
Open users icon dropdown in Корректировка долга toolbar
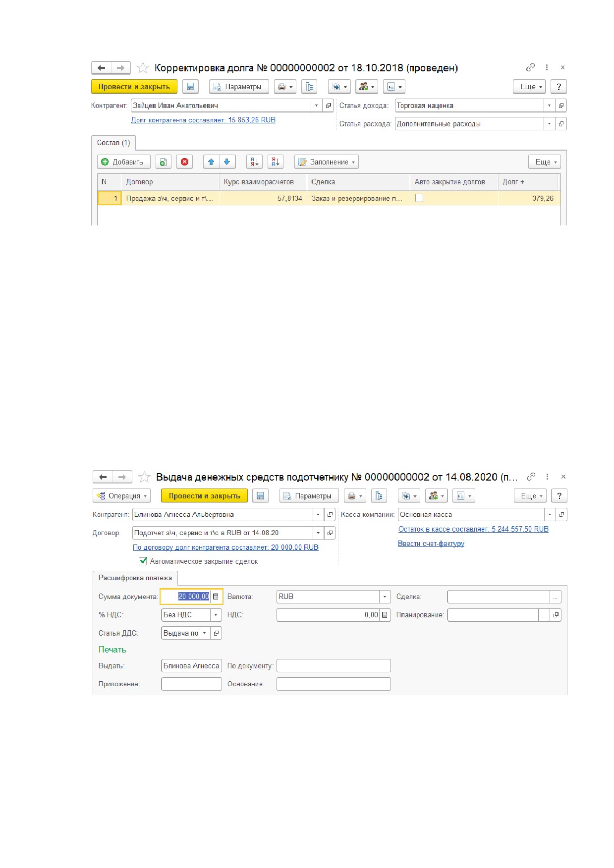[x=367, y=87]
